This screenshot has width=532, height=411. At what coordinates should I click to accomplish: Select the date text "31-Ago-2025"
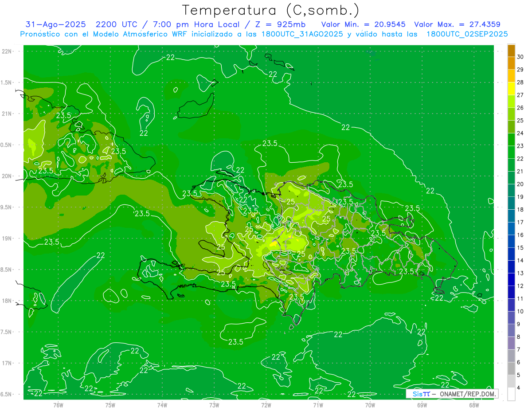(x=56, y=25)
